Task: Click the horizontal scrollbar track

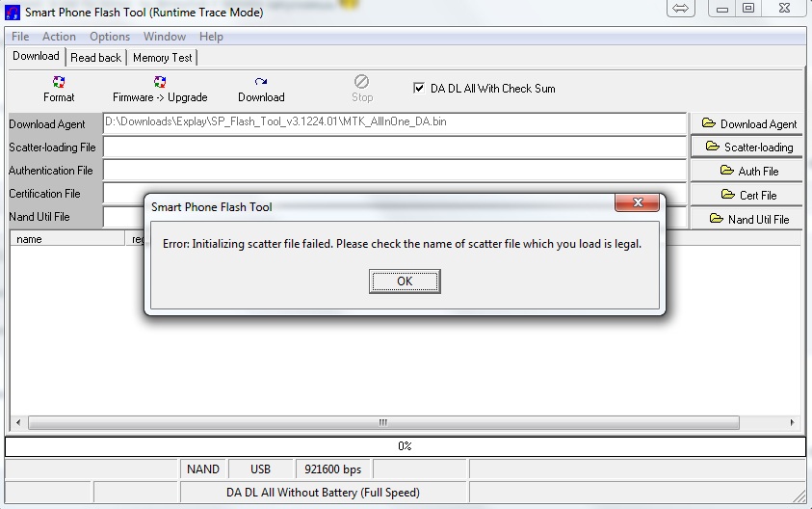Action: tap(578, 423)
